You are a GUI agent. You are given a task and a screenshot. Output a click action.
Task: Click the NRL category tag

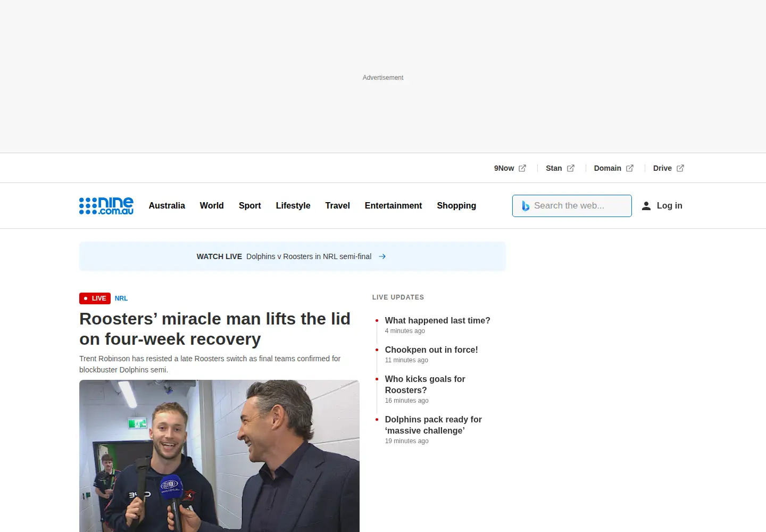[x=121, y=298]
